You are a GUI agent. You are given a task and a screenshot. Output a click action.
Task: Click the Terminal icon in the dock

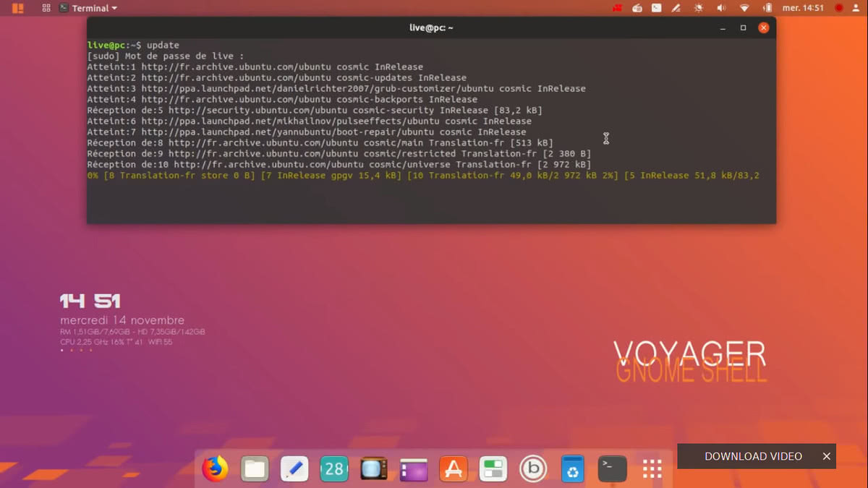click(613, 469)
